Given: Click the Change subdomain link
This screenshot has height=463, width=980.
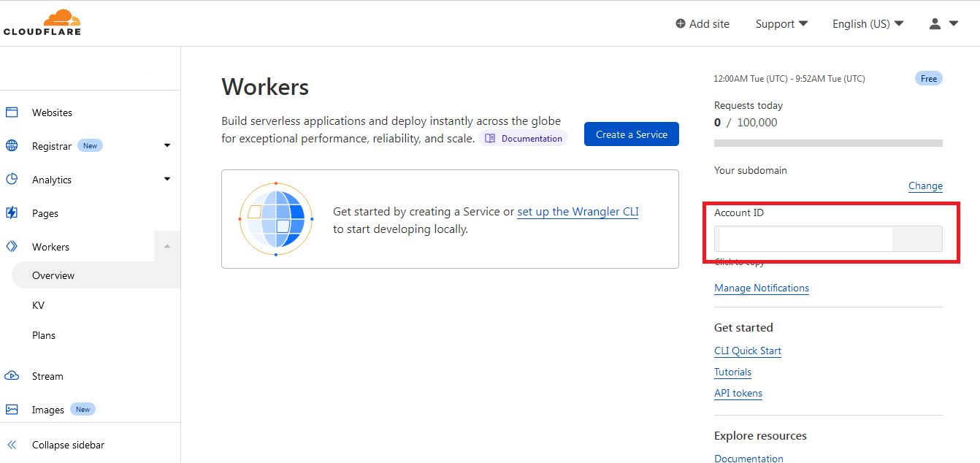Looking at the screenshot, I should tap(925, 186).
